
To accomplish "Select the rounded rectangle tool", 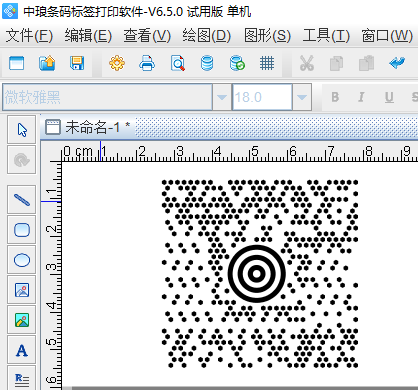I will pyautogui.click(x=22, y=230).
